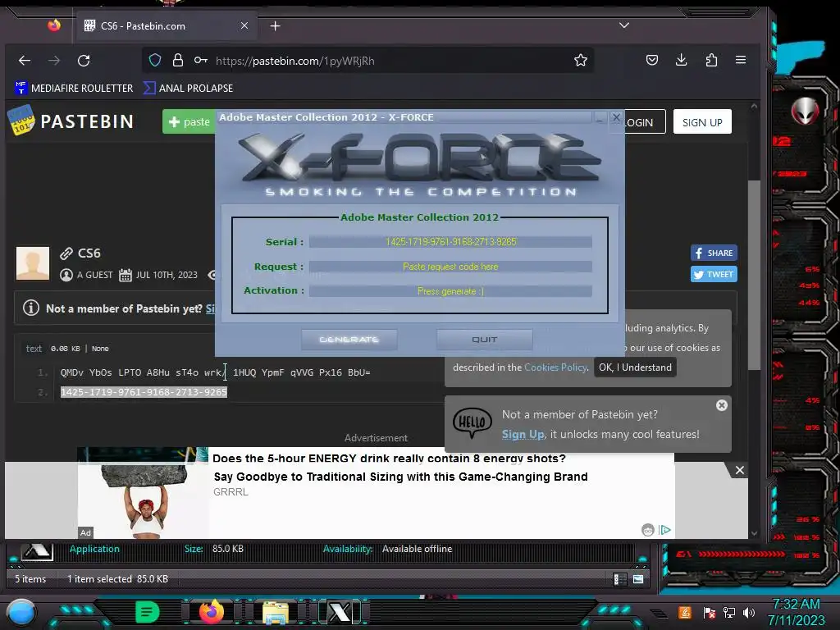
Task: Open the clock showing 7:32 AM
Action: pyautogui.click(x=797, y=612)
